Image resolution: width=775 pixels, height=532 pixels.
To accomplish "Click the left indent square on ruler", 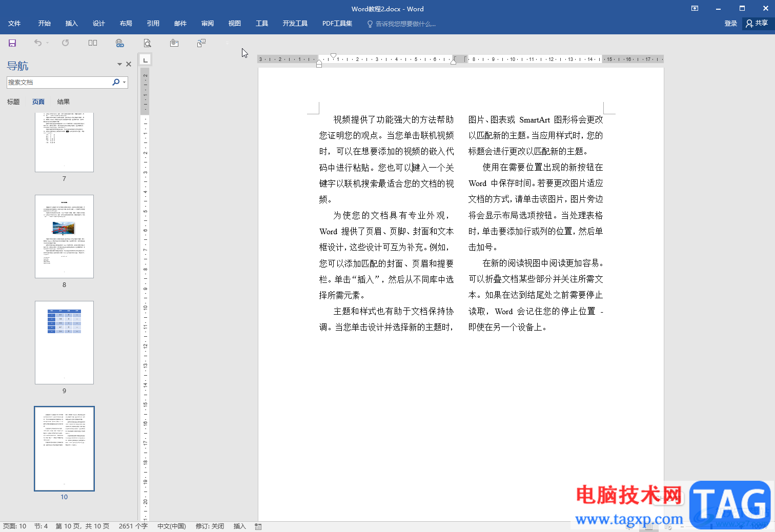I will 319,65.
